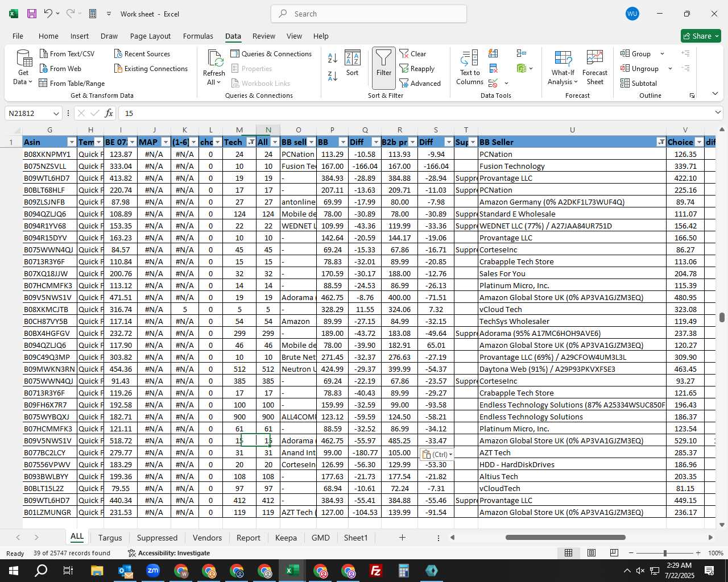The width and height of the screenshot is (728, 582).
Task: Click the Search box in title bar
Action: pos(369,14)
